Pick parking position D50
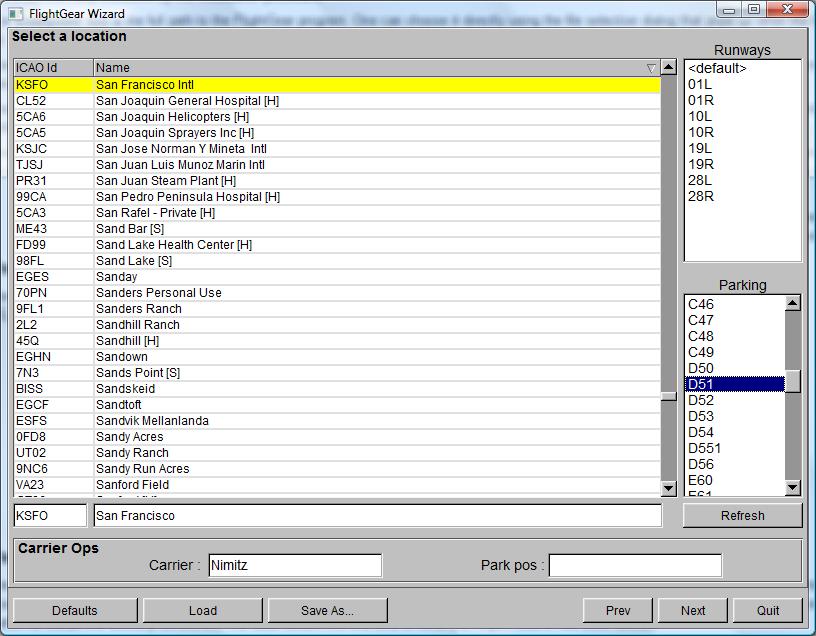 pyautogui.click(x=735, y=368)
